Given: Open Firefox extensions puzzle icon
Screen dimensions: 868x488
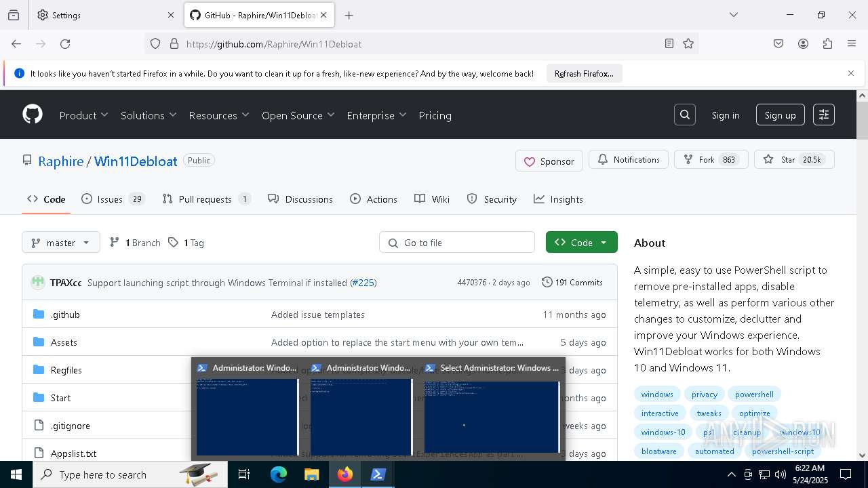Looking at the screenshot, I should pyautogui.click(x=827, y=44).
